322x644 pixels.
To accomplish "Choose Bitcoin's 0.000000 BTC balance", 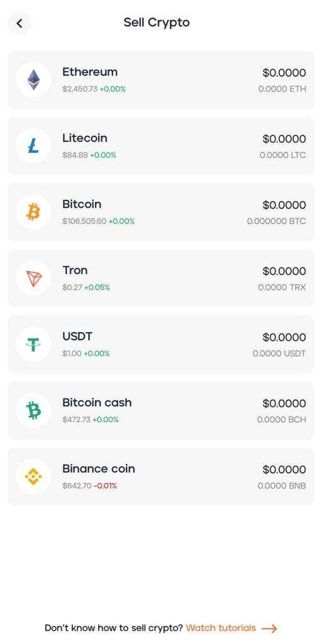I will point(277,221).
